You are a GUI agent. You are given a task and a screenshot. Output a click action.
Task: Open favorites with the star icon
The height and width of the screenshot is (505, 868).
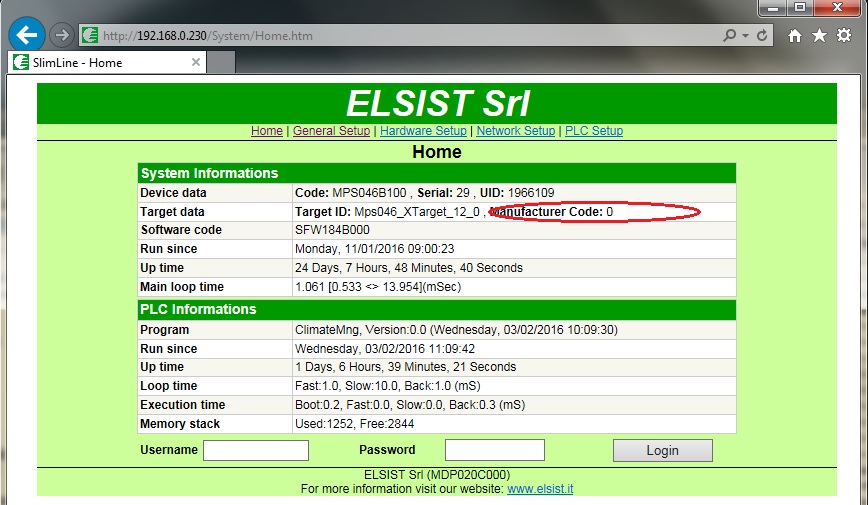click(x=819, y=35)
